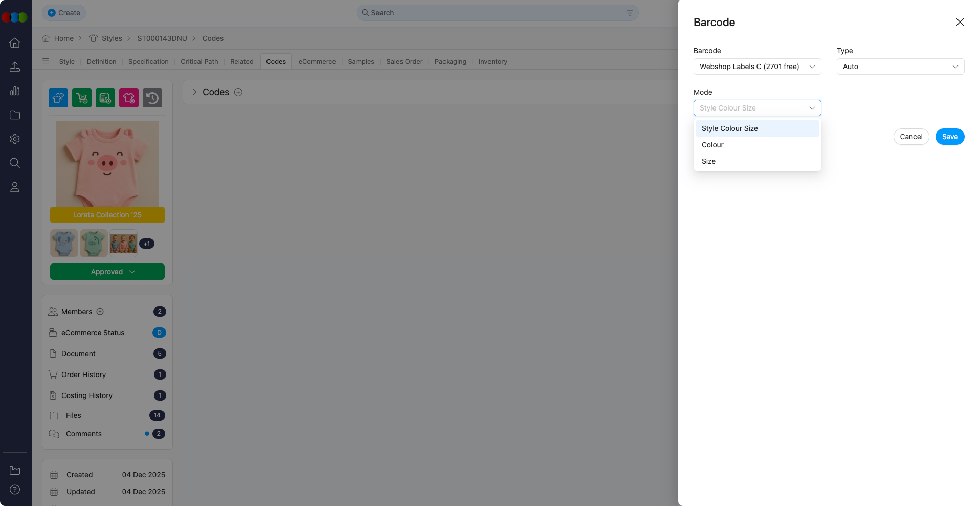Open the Approved status dropdown

pyautogui.click(x=107, y=272)
